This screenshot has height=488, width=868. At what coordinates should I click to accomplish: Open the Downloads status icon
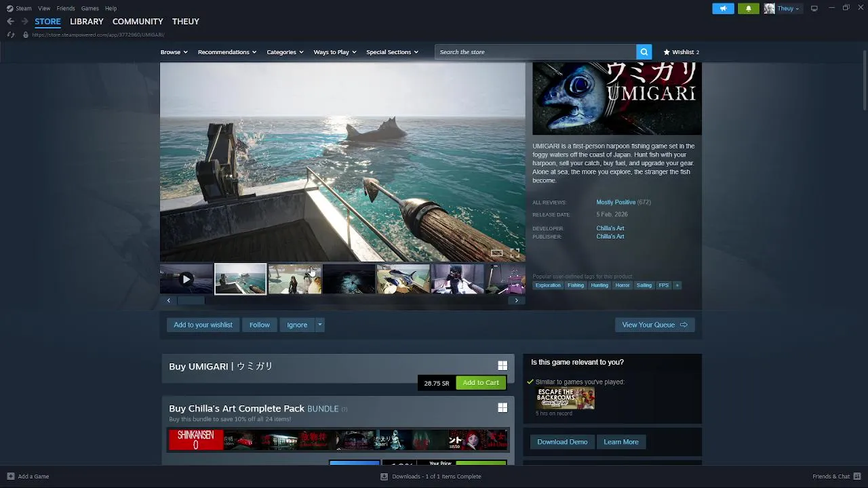click(384, 476)
